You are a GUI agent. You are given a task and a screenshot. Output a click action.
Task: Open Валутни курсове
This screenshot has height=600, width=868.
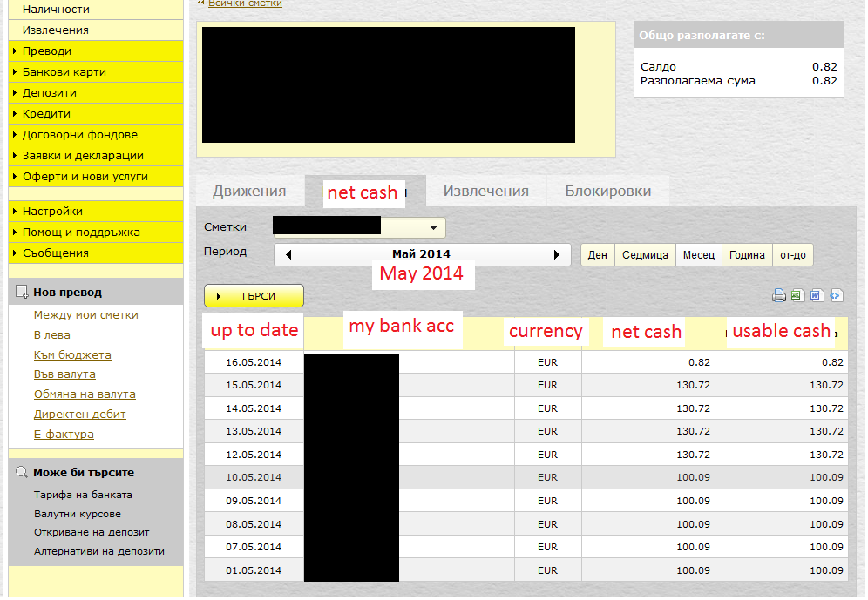(78, 514)
